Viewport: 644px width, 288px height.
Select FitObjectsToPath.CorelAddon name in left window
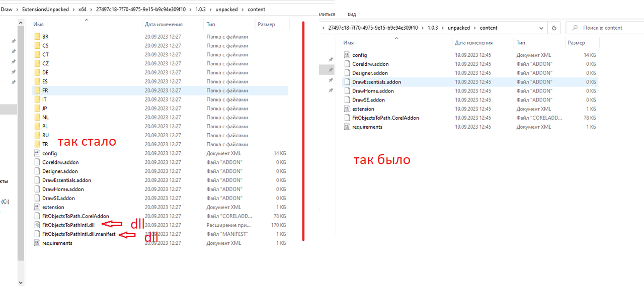coord(75,216)
